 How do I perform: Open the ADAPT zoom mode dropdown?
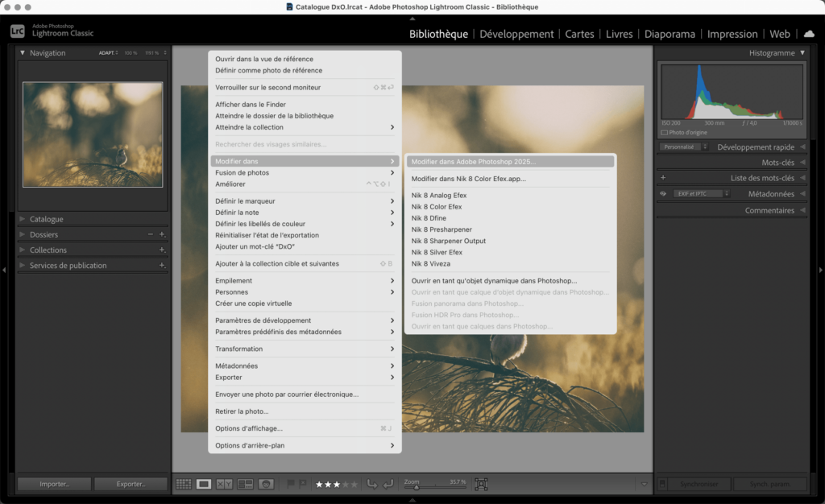[x=109, y=52]
